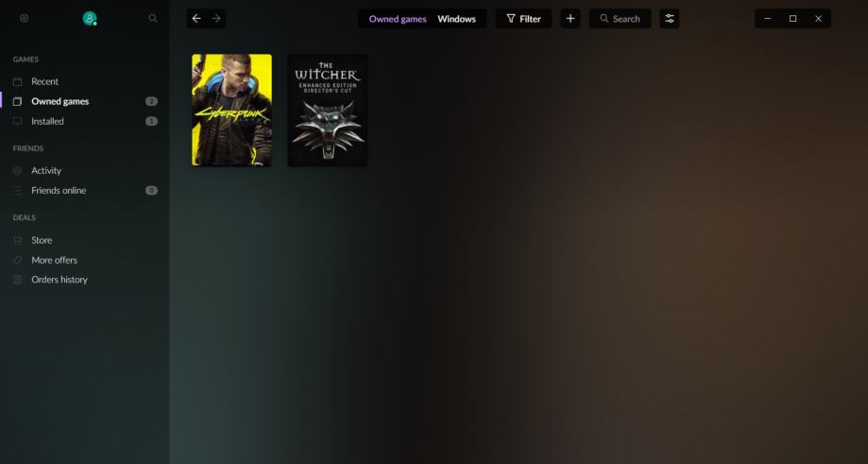
Task: Click the Friends online list icon
Action: coord(18,191)
